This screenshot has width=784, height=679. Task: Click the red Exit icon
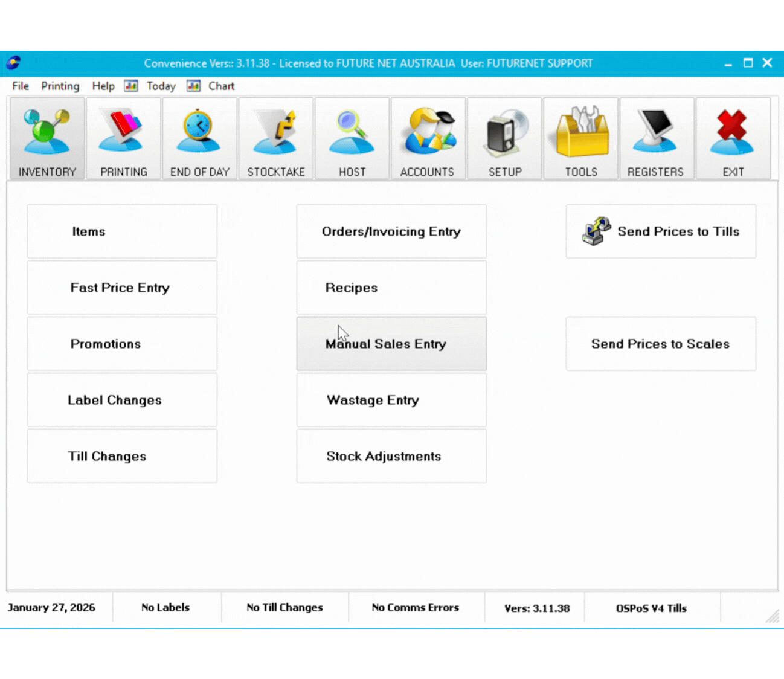[x=733, y=138]
